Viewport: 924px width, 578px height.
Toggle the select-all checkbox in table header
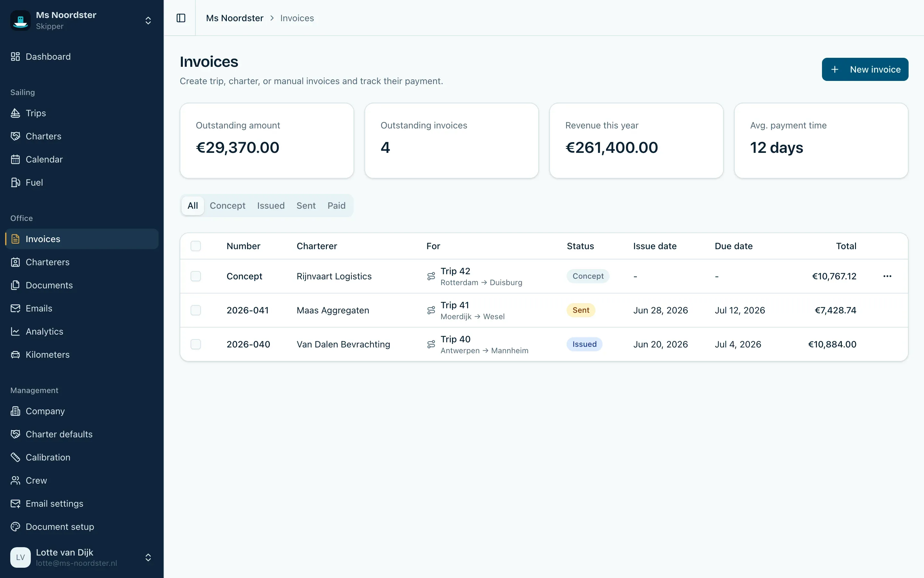[x=195, y=246]
